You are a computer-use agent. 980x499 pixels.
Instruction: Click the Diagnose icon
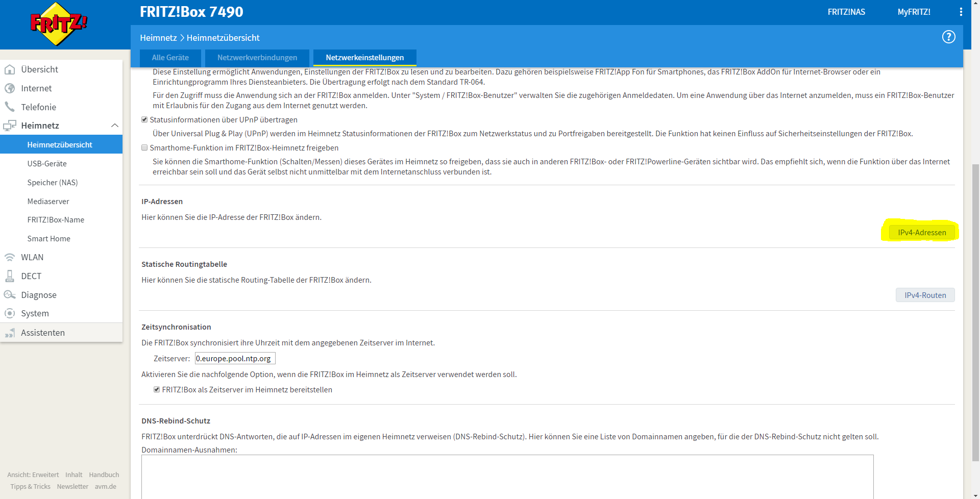(10, 295)
